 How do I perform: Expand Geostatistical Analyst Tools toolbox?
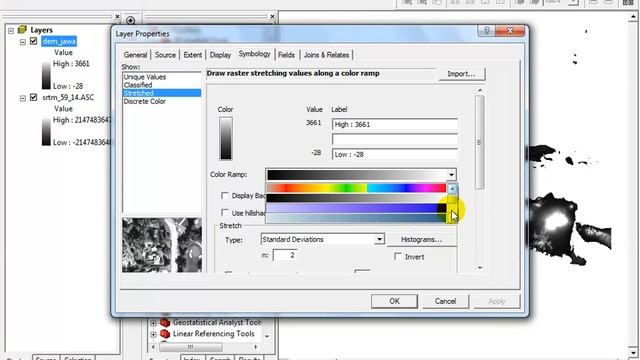(x=153, y=323)
